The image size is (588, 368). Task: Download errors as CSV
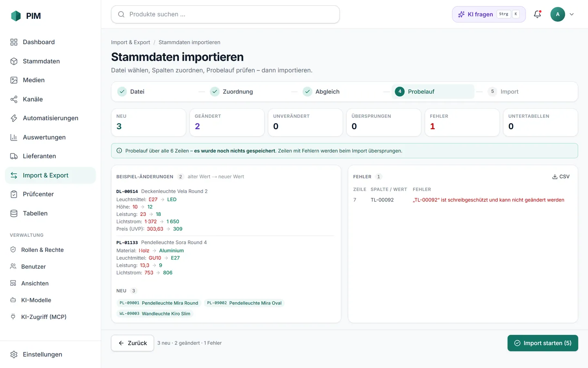[x=561, y=177]
